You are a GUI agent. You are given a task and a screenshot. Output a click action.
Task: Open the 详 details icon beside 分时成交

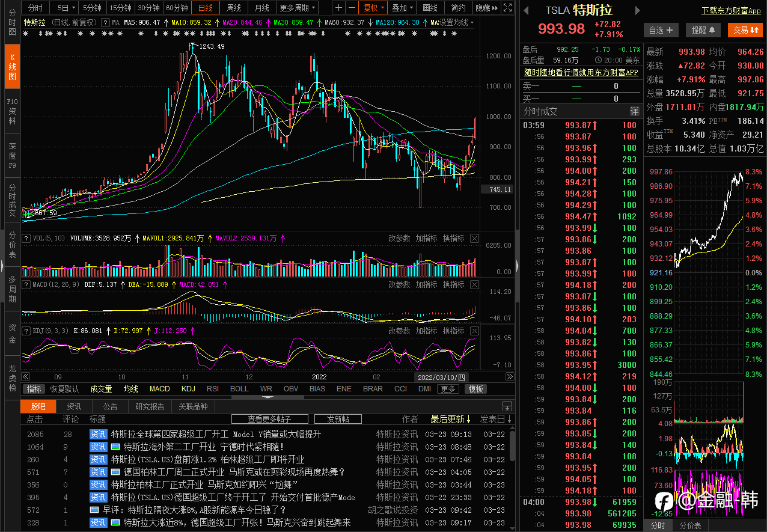pyautogui.click(x=634, y=111)
